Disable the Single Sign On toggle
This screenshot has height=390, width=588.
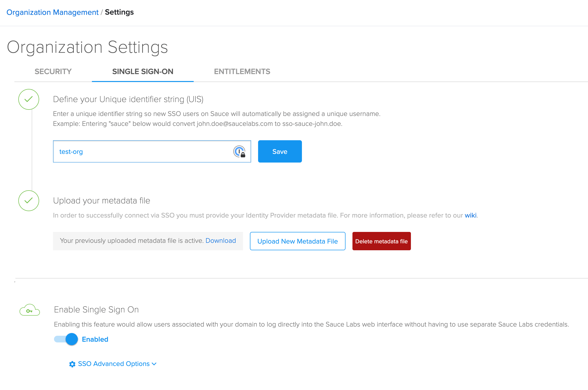point(65,339)
